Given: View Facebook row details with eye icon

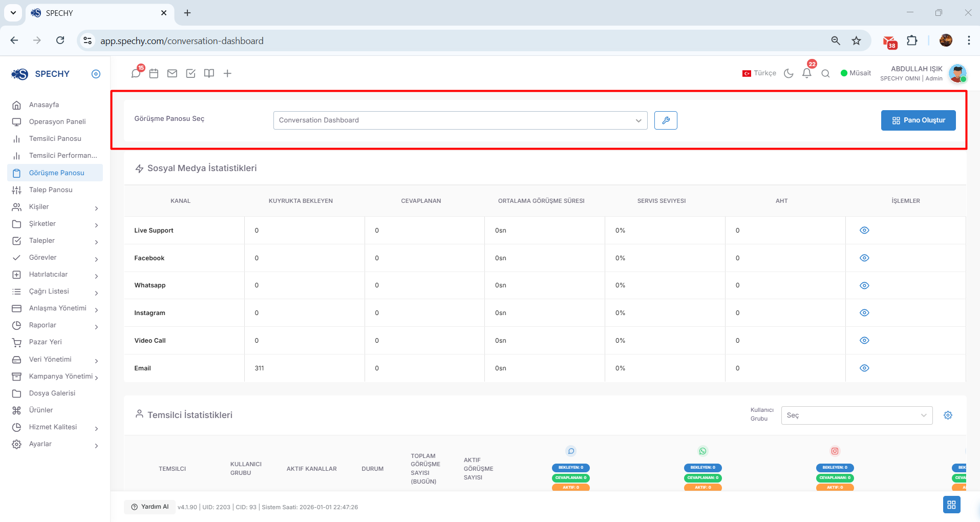Looking at the screenshot, I should click(x=864, y=258).
